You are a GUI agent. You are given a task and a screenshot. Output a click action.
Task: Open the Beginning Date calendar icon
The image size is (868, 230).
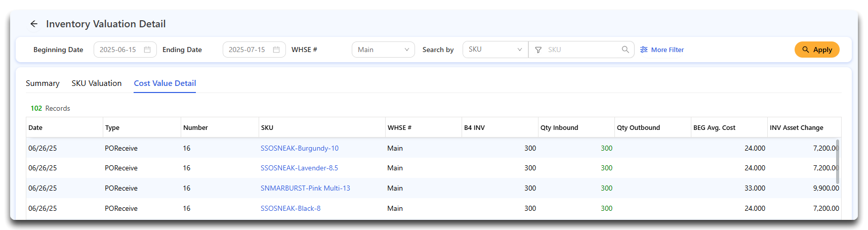(x=147, y=50)
